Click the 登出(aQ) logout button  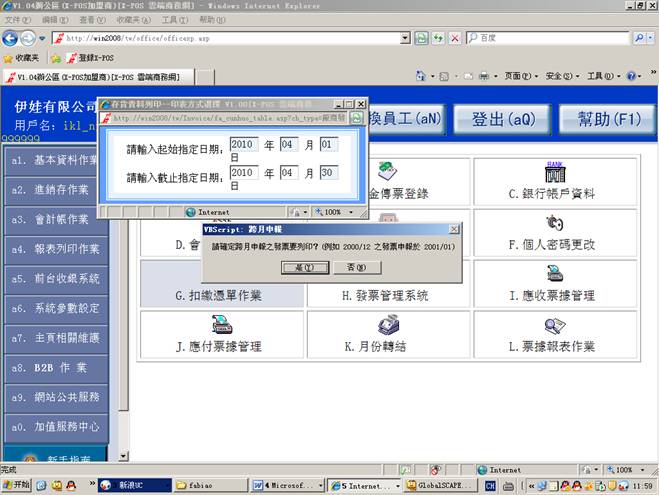coord(503,119)
